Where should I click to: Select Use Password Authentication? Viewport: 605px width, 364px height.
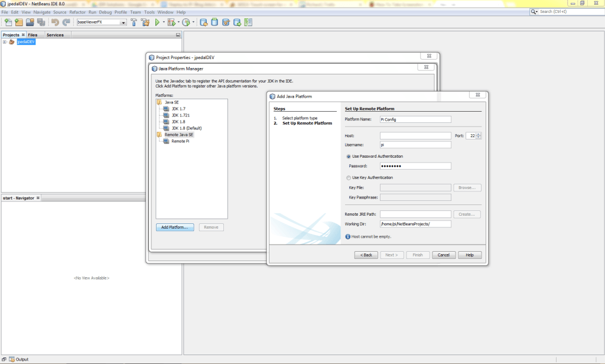click(349, 157)
